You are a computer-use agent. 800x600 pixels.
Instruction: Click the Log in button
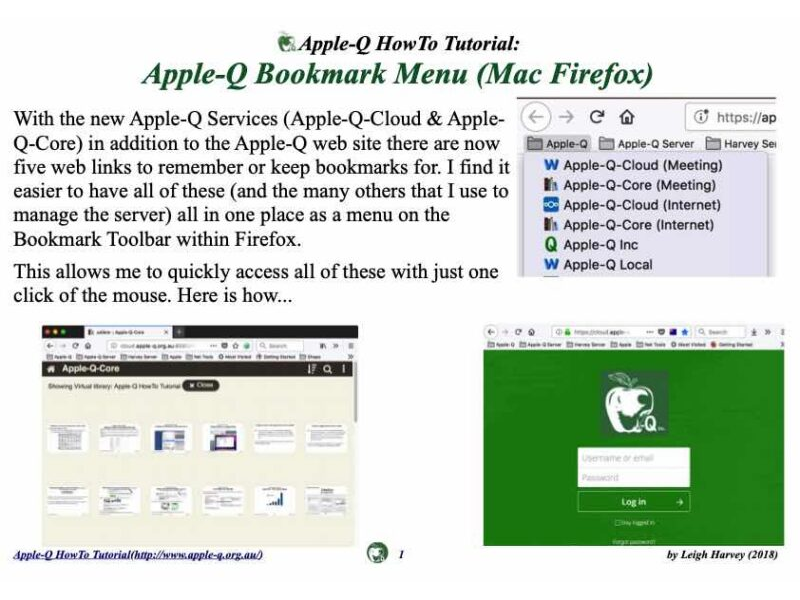pos(634,502)
